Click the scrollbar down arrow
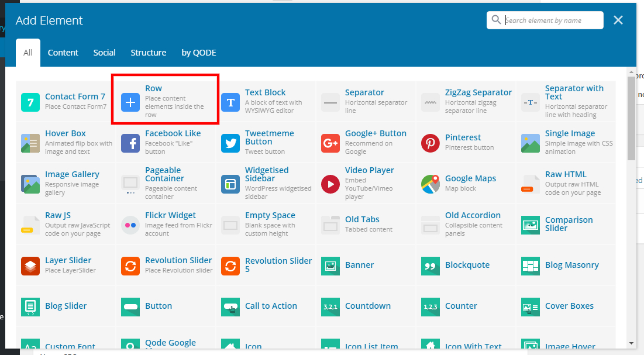This screenshot has height=355, width=644. (631, 343)
